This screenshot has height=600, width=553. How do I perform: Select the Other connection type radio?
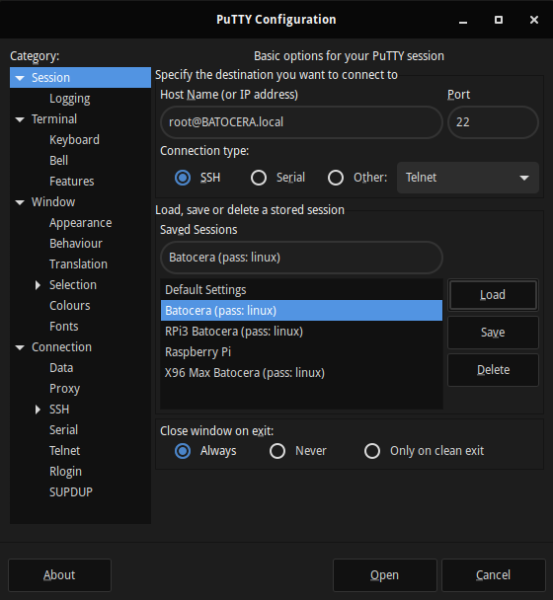pyautogui.click(x=336, y=178)
